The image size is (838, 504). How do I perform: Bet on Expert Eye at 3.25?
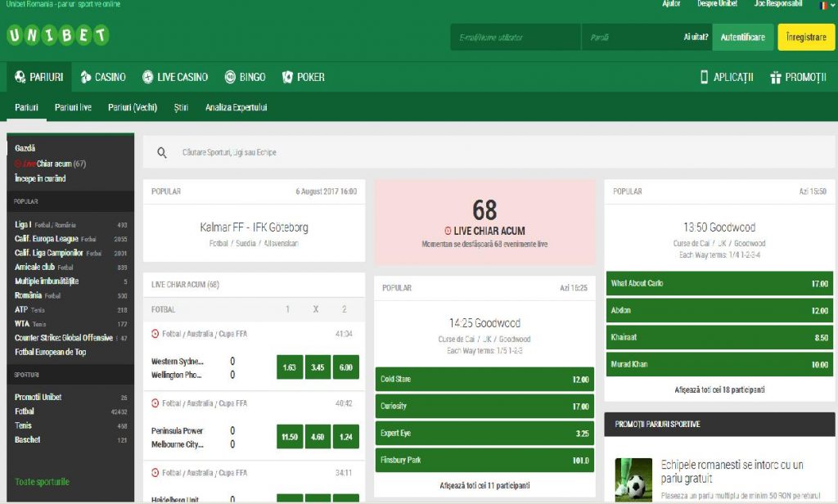pyautogui.click(x=484, y=433)
